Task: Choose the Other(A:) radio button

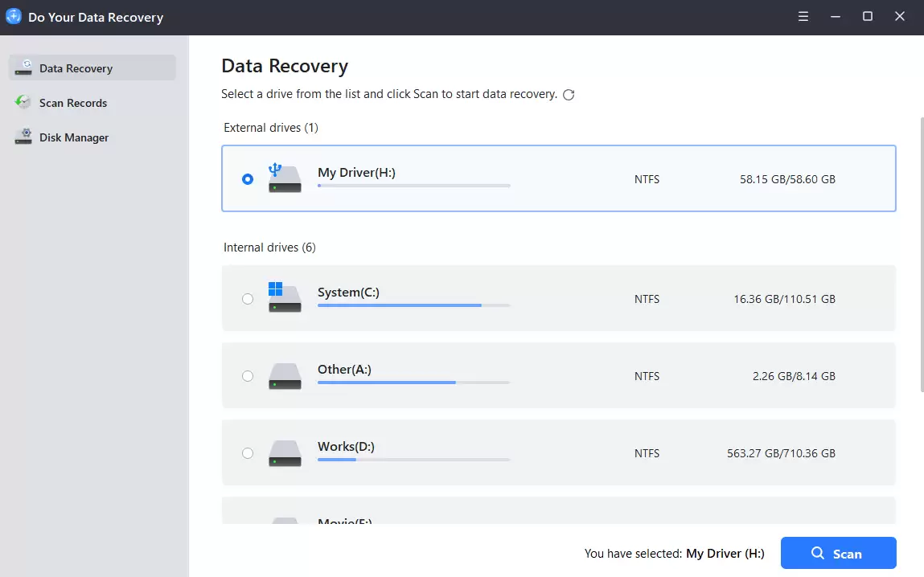Action: point(248,376)
